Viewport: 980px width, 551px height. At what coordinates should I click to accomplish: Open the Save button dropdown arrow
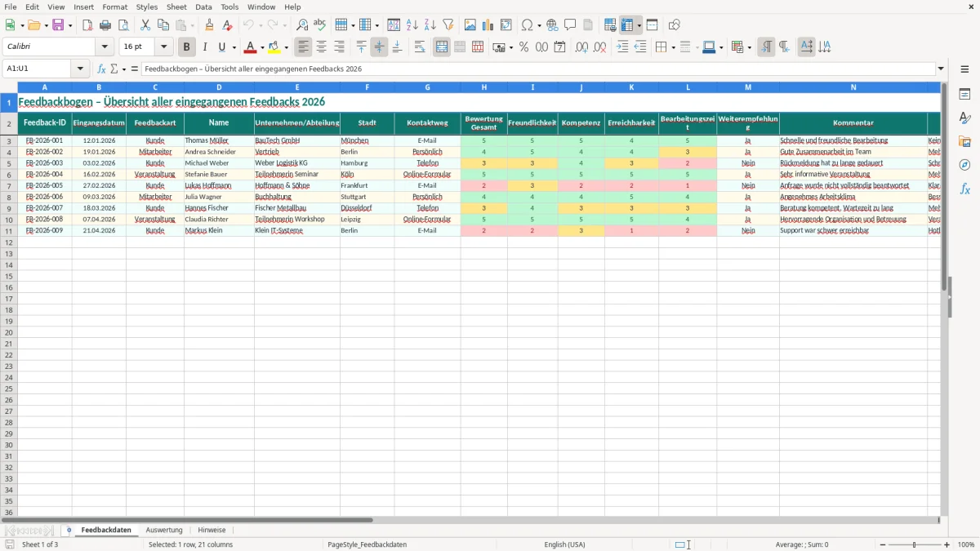pos(69,25)
